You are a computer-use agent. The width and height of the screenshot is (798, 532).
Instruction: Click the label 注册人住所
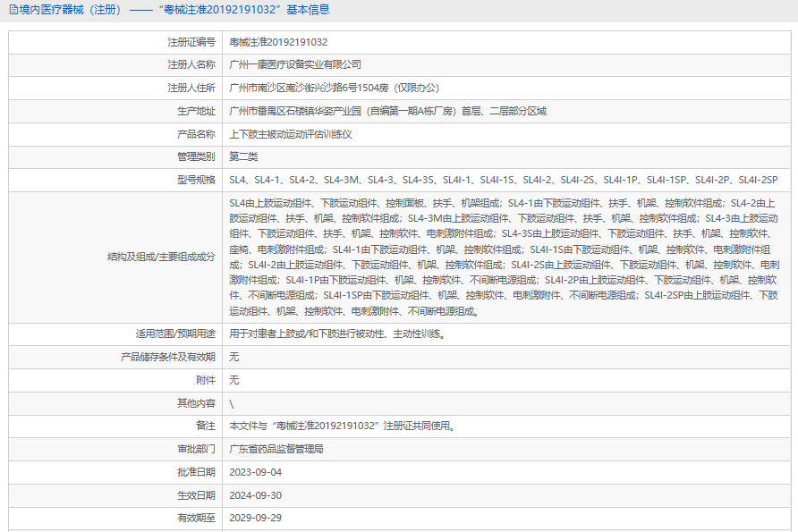click(x=191, y=88)
